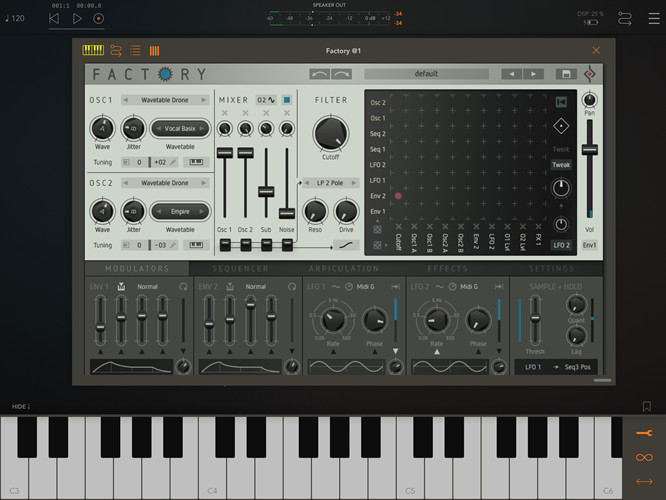
Task: Select the next preset with the right arrow
Action: coord(533,74)
